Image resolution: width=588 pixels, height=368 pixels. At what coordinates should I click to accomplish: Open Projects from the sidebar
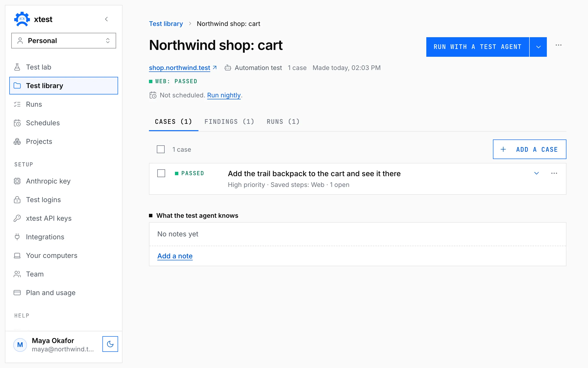[x=64, y=141]
